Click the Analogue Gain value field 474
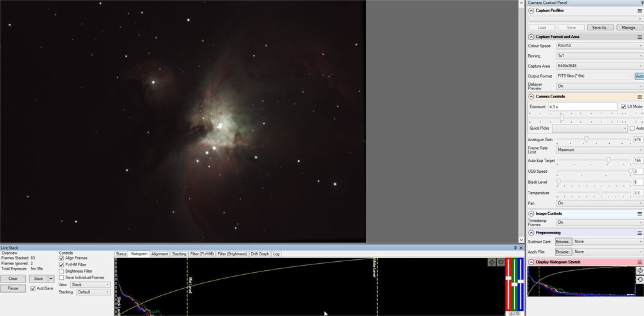The width and height of the screenshot is (644, 316). click(638, 140)
